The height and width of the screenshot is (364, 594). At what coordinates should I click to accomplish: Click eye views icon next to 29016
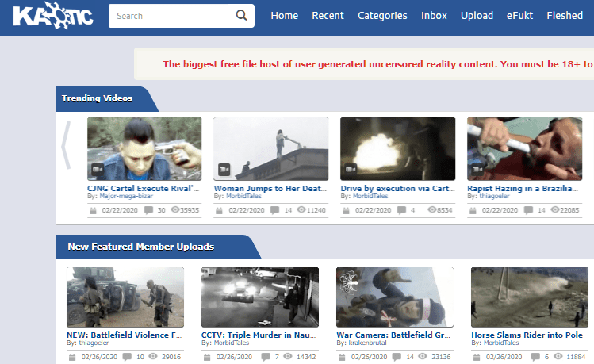point(153,356)
